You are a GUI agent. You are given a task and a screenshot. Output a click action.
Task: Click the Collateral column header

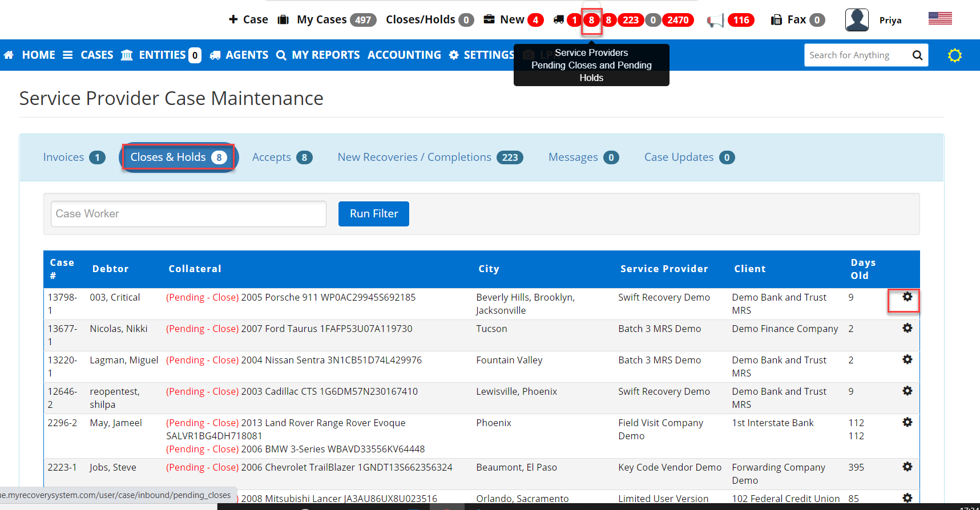coord(195,269)
